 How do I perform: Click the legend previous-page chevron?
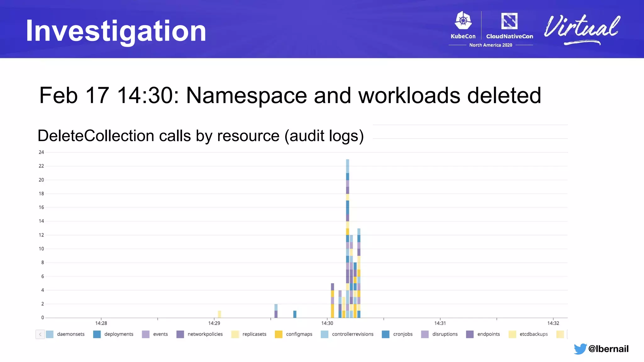[x=40, y=334]
